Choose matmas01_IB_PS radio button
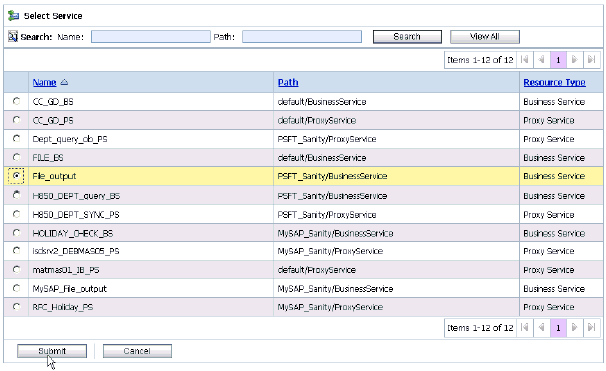Viewport: 606px width, 371px height. pyautogui.click(x=16, y=269)
